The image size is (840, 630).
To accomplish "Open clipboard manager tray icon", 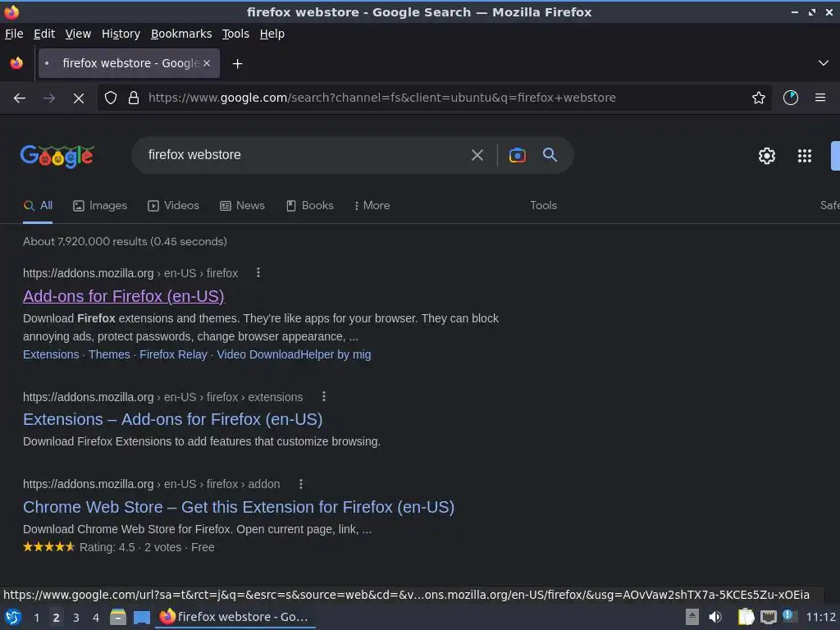I will (x=746, y=617).
